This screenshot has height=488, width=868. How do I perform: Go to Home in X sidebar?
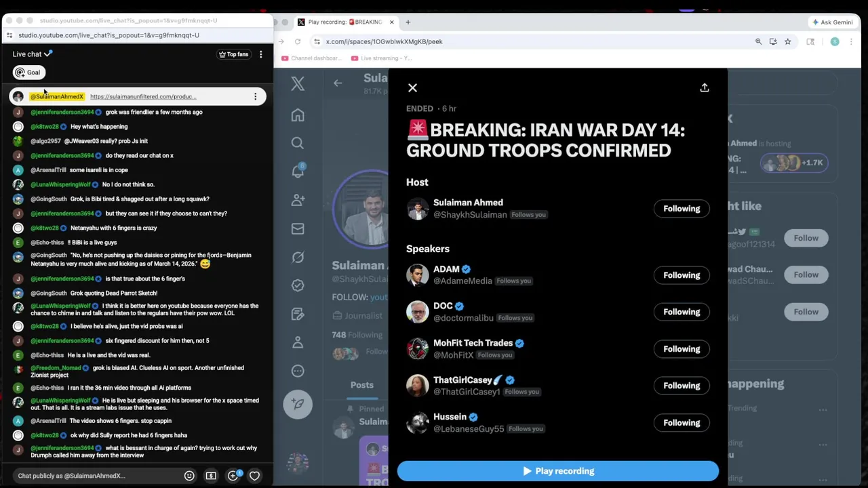[x=298, y=115]
